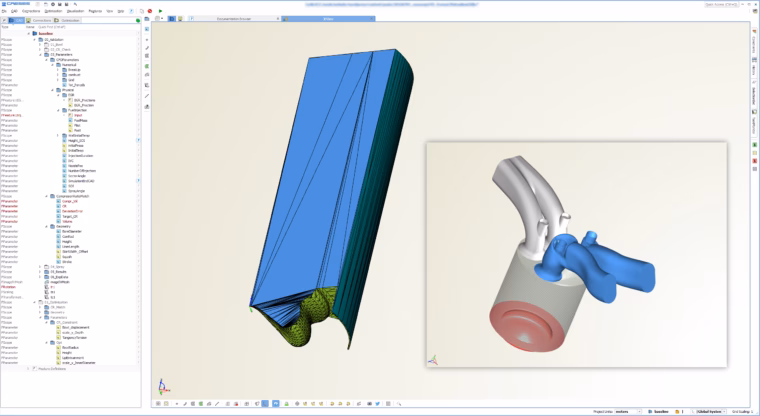This screenshot has height=416, width=760.
Task: Click the Global System selector in status bar
Action: (708, 411)
